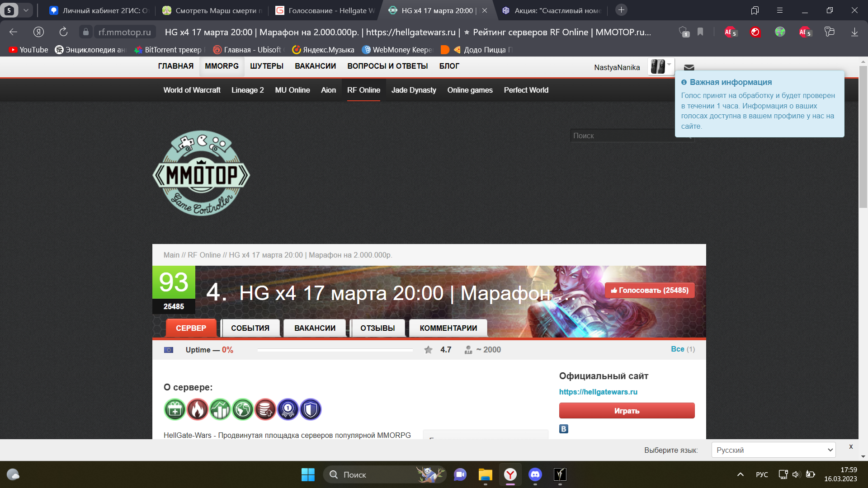
Task: Click the green gift box server badge
Action: [x=175, y=409]
